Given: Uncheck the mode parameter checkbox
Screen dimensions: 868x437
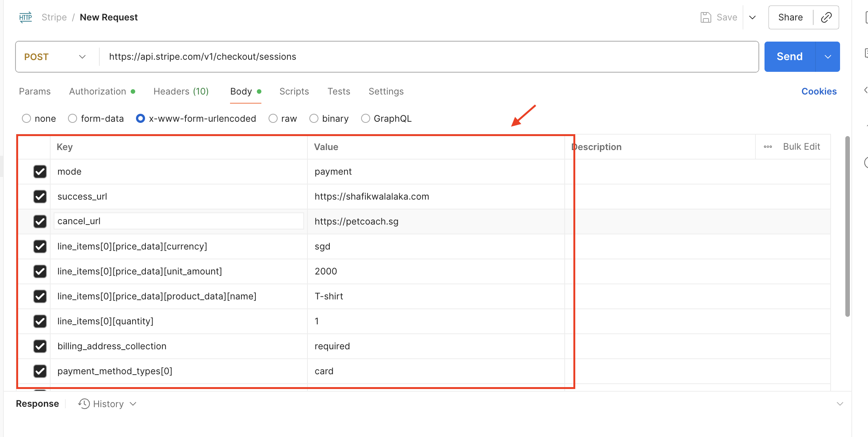Looking at the screenshot, I should pyautogui.click(x=40, y=172).
